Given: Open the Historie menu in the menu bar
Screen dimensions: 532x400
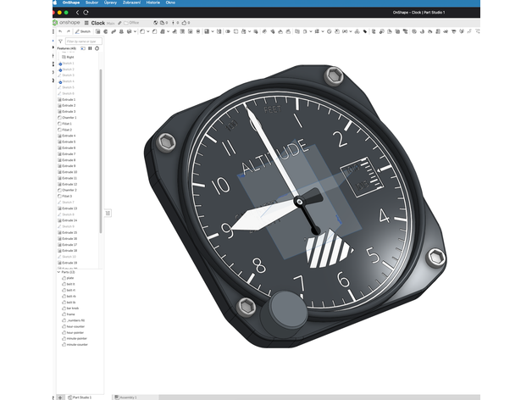Looking at the screenshot, I should (153, 3).
